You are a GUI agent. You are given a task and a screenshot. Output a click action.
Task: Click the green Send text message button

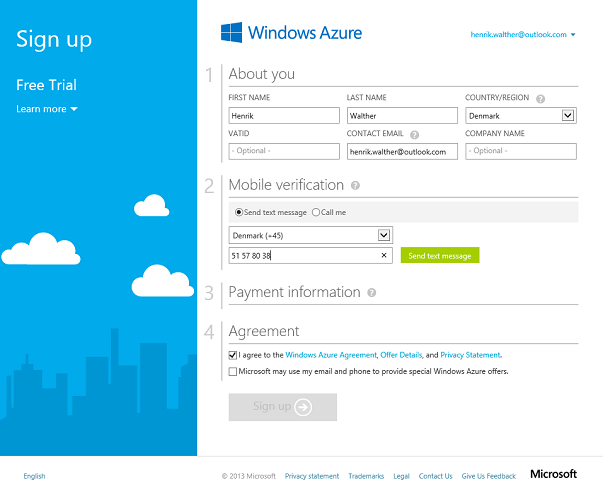pos(440,255)
